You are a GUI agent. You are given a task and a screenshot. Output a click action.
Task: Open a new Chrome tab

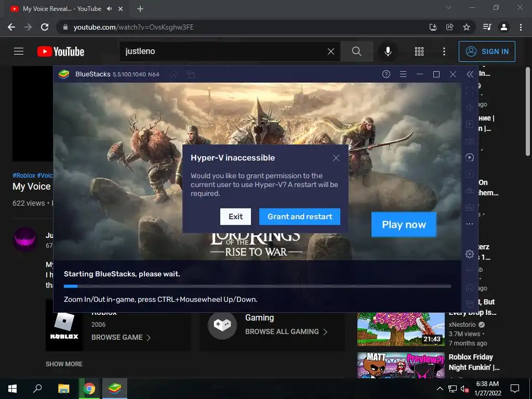click(x=140, y=9)
